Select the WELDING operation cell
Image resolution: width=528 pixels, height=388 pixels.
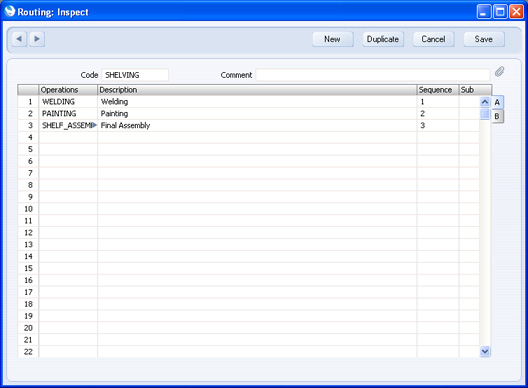coord(68,102)
